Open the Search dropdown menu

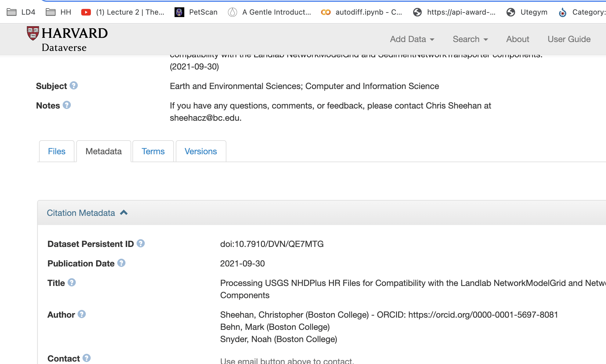pyautogui.click(x=470, y=39)
